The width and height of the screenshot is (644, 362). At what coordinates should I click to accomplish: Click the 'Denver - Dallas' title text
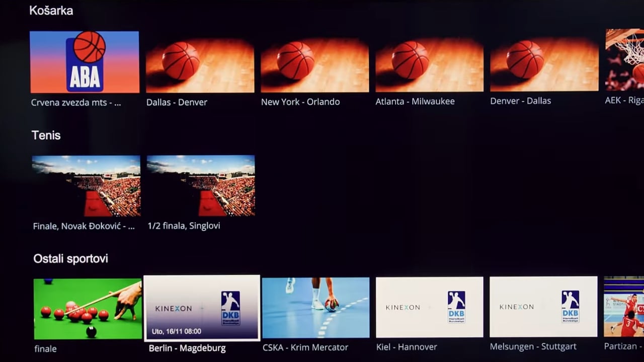(521, 101)
